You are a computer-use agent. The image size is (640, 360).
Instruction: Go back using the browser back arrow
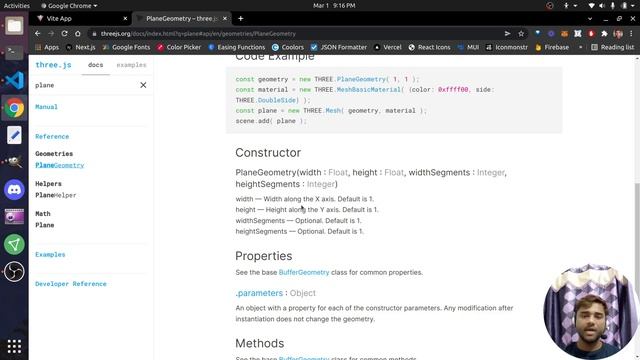pos(38,33)
